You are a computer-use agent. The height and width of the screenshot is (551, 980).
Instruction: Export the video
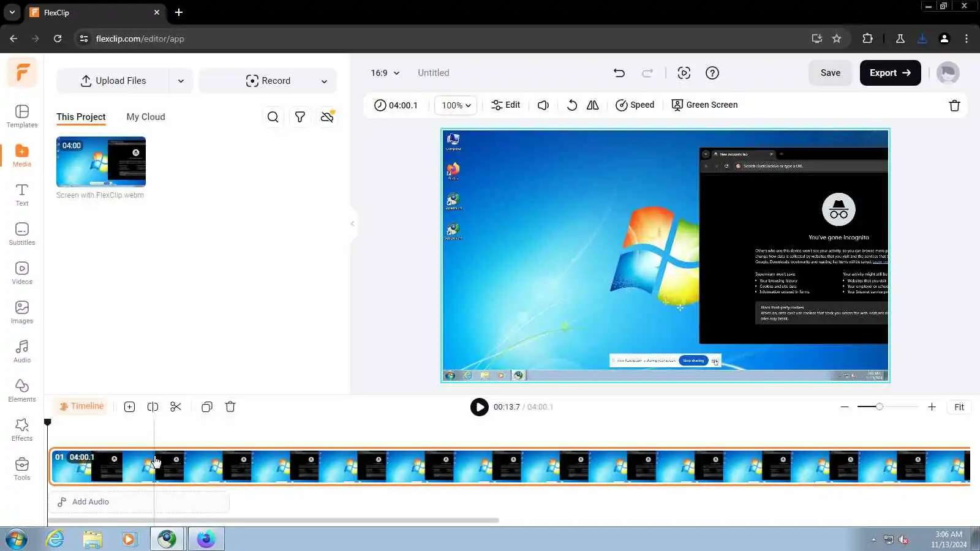pyautogui.click(x=890, y=73)
